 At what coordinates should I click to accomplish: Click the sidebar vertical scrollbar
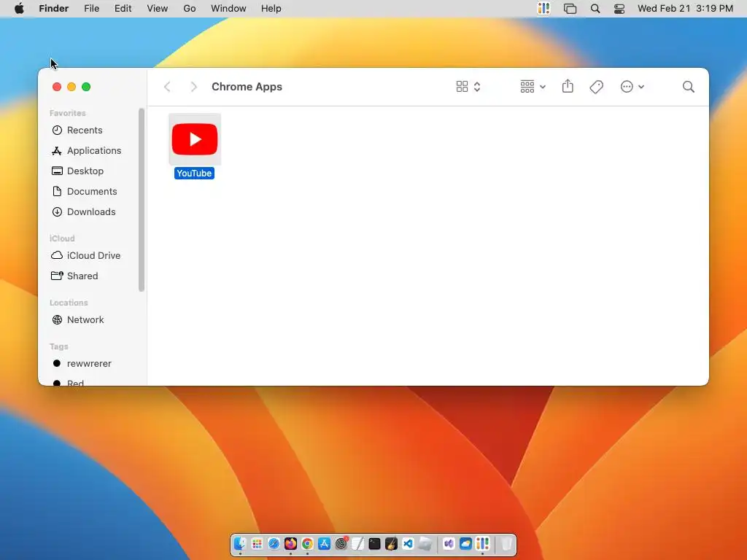[x=142, y=200]
